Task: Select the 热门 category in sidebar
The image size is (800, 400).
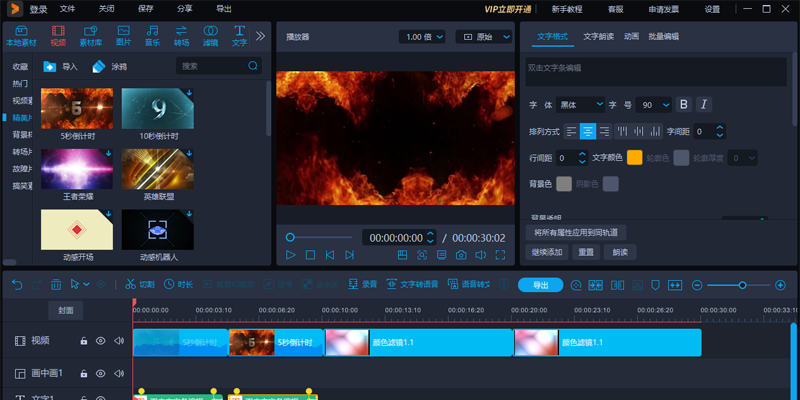Action: (20, 83)
